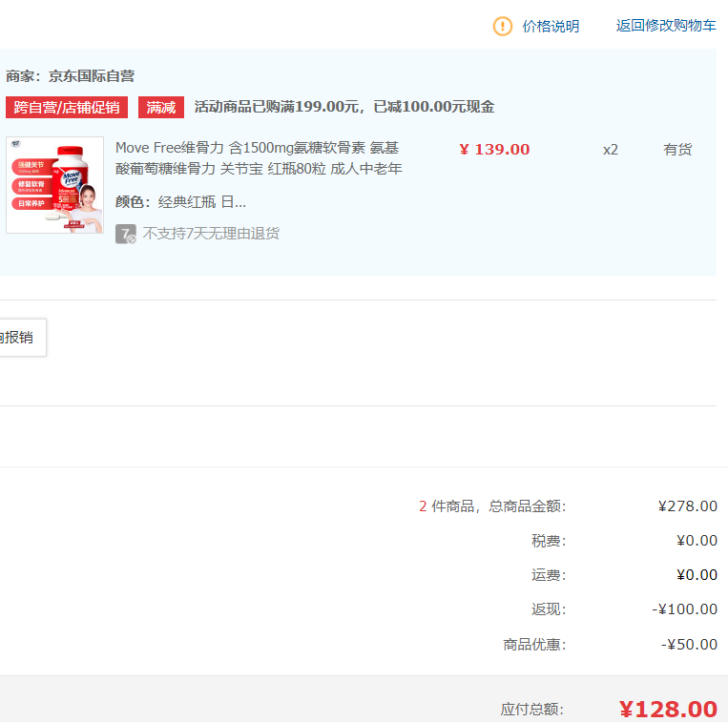This screenshot has height=722, width=728.
Task: Click the partially visible 报销 button
Action: [22, 338]
